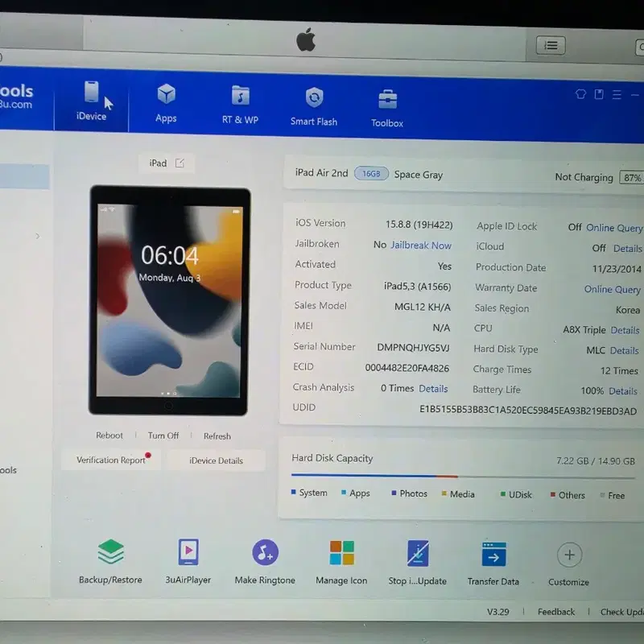
Task: Switch to the Apps tab
Action: [x=166, y=103]
